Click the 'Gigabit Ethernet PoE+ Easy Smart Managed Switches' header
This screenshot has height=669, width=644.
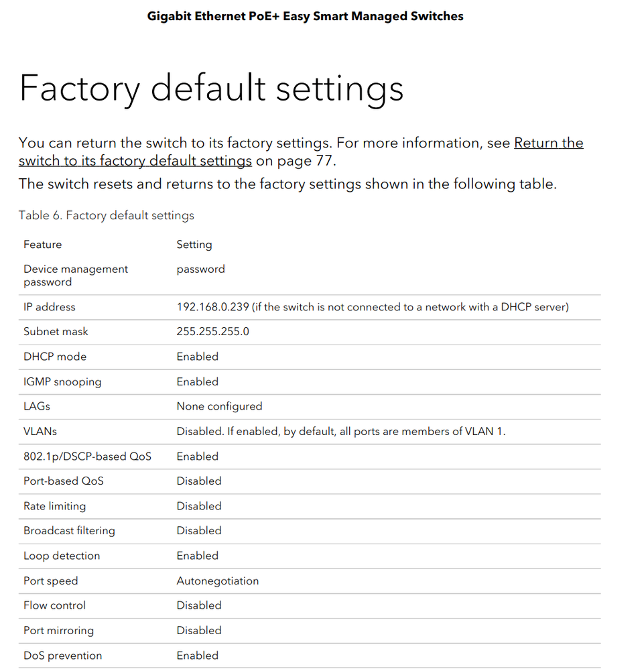point(305,15)
